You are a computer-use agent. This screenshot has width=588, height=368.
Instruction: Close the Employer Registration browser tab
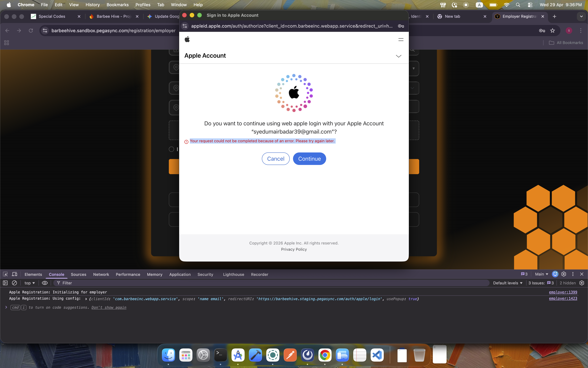tap(543, 16)
